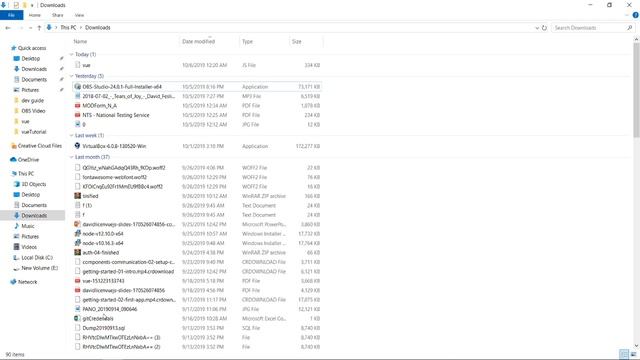Select NTS - National Testing Service PDF
This screenshot has height=360, width=640.
tap(116, 115)
